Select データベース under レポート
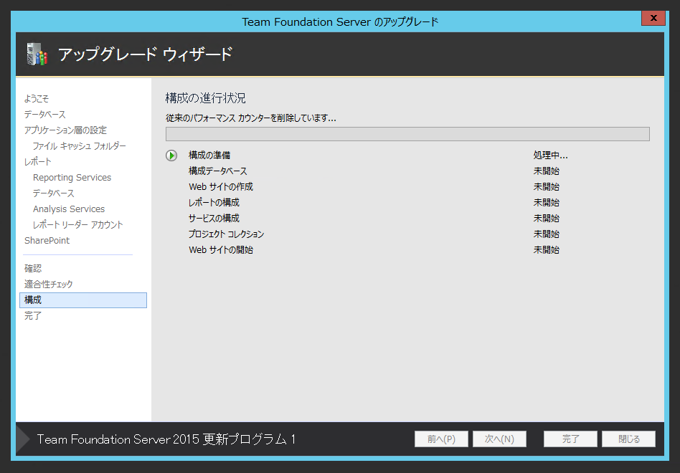680x473 pixels. 54,193
